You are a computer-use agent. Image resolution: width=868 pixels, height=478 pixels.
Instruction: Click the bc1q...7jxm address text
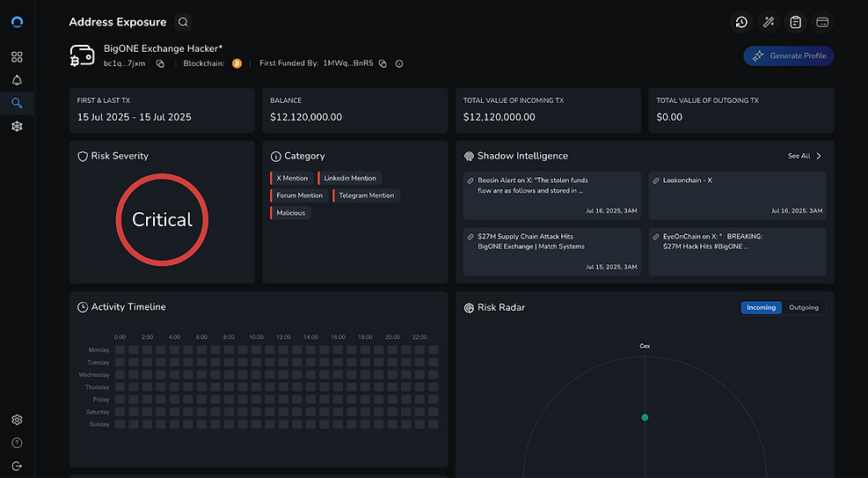[125, 63]
